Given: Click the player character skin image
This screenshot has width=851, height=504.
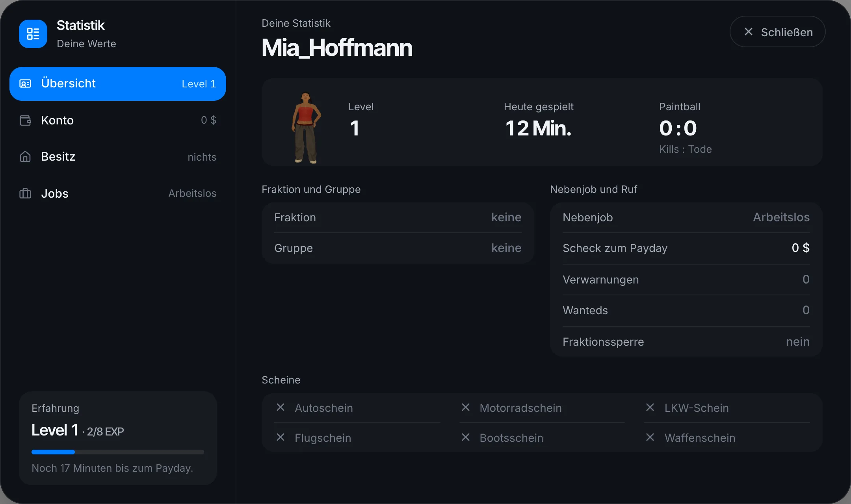Looking at the screenshot, I should [306, 127].
